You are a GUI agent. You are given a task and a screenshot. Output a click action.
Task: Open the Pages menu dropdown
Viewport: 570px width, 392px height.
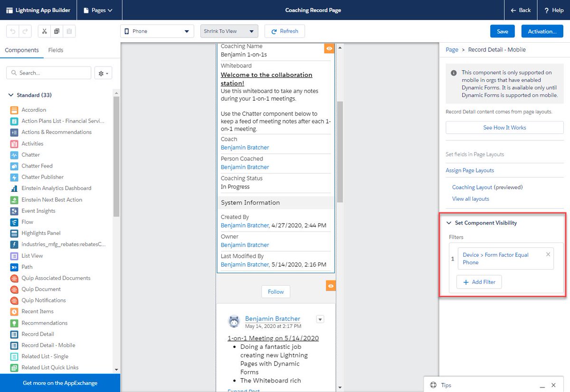pos(98,10)
